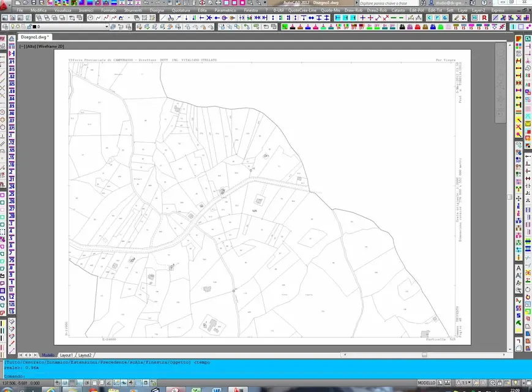
Task: Click the PDF icon at top of left toolbar
Action: [2, 39]
